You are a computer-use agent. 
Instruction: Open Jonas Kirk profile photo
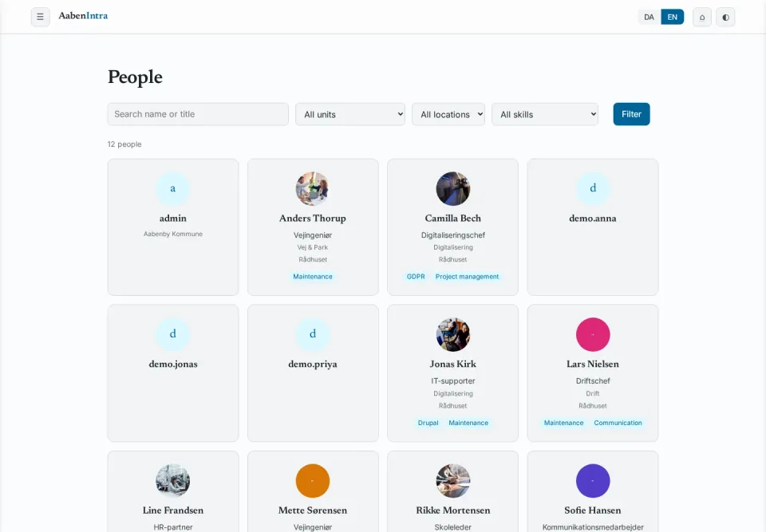pos(453,334)
